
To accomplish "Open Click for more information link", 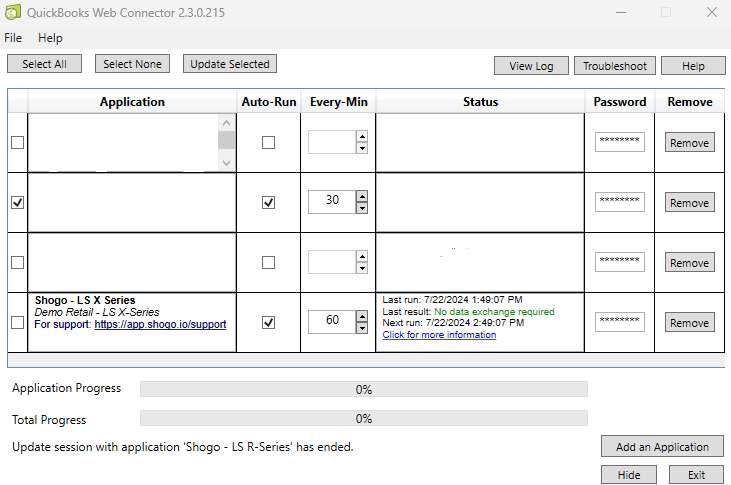I will pos(439,335).
